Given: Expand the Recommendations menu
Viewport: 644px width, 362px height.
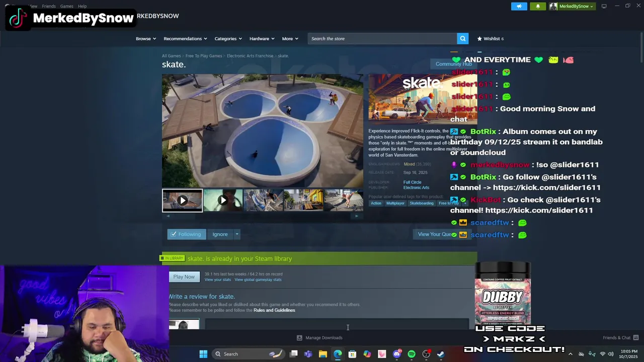Looking at the screenshot, I should click(185, 39).
